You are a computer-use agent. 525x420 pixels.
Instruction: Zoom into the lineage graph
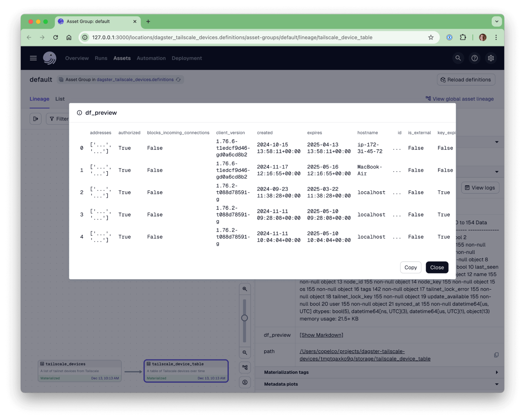point(245,289)
